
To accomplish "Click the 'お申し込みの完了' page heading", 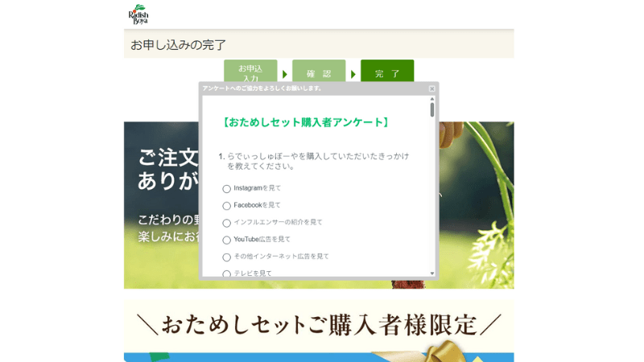I will [178, 45].
